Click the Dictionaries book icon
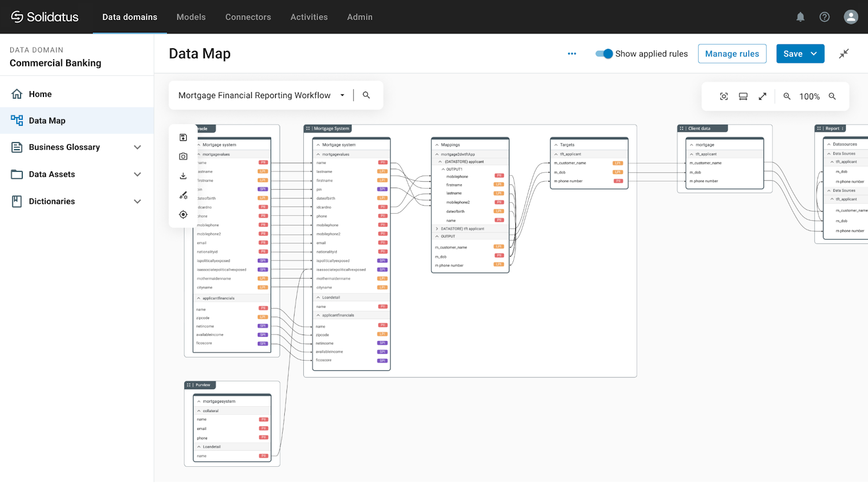868x488 pixels. click(x=17, y=201)
